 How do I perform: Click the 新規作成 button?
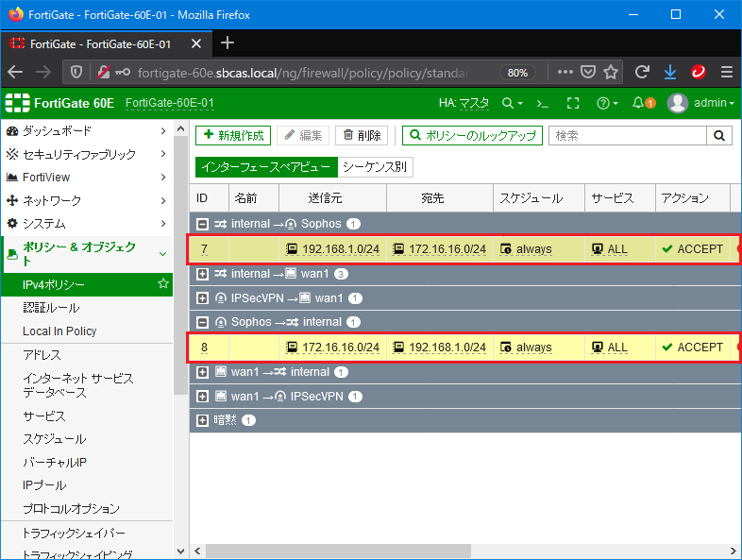click(233, 135)
